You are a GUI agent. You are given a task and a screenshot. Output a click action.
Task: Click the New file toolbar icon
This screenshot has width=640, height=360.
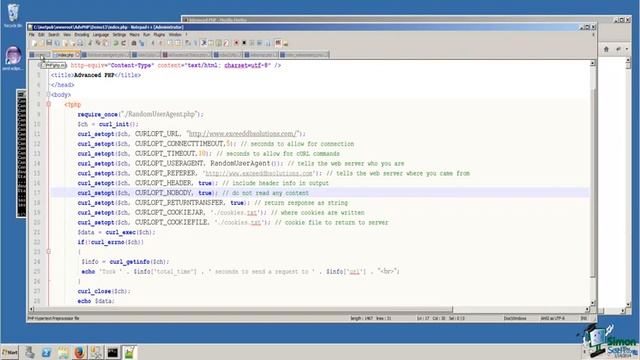tap(34, 43)
